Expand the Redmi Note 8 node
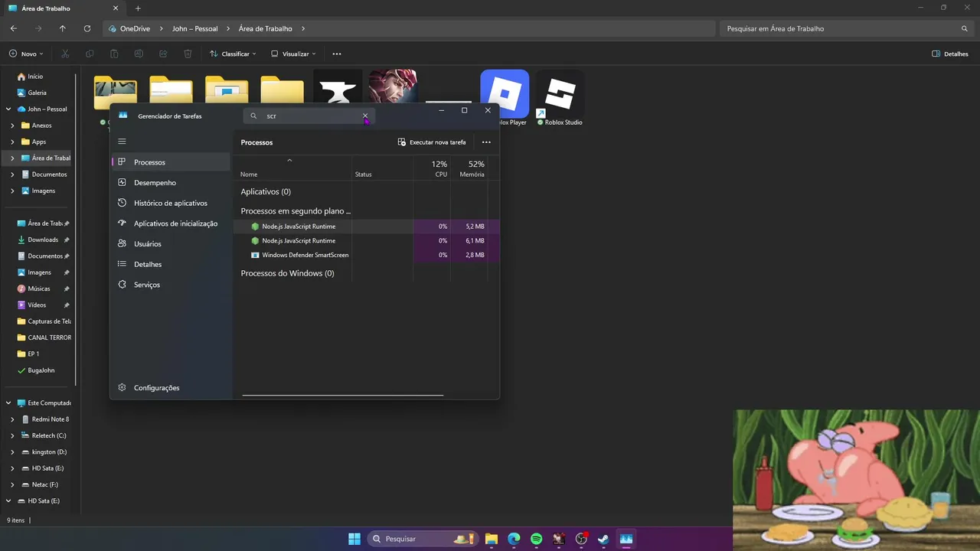 (12, 419)
